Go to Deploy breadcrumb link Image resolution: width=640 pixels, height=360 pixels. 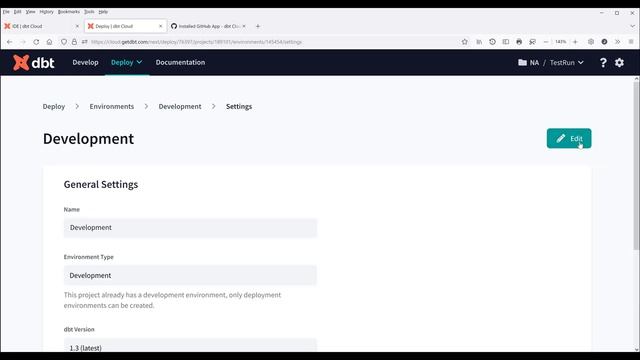tap(54, 107)
